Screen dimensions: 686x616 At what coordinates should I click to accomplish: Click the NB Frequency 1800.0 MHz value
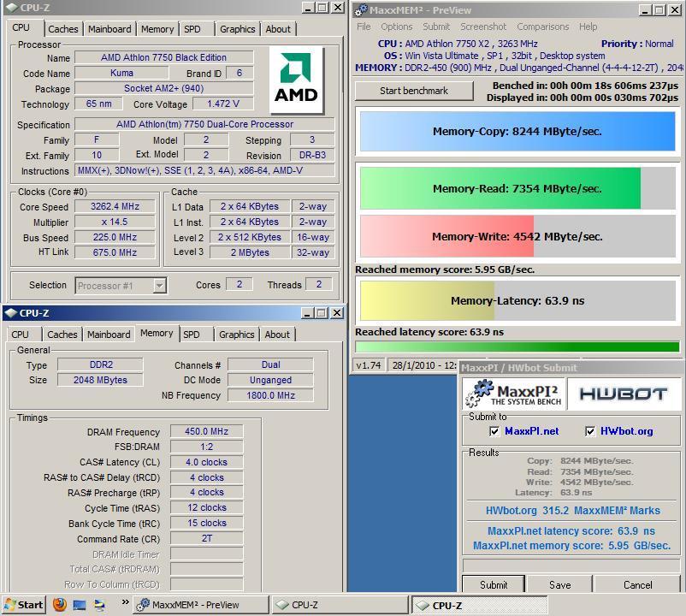pos(270,395)
